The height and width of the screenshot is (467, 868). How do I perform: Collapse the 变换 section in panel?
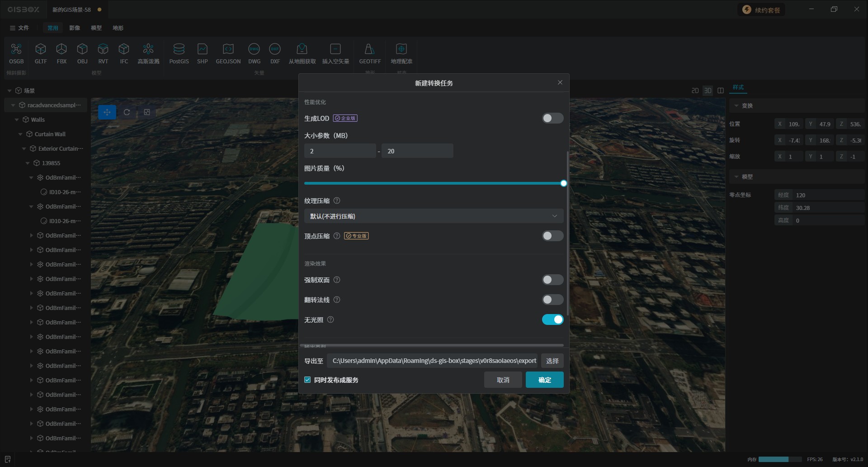(736, 106)
